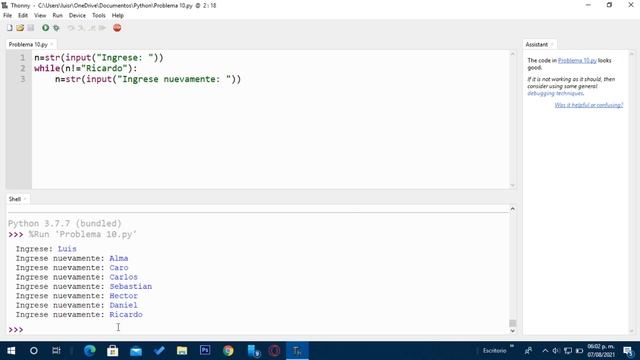Show hidden system tray icons
The height and width of the screenshot is (360, 640).
point(545,351)
